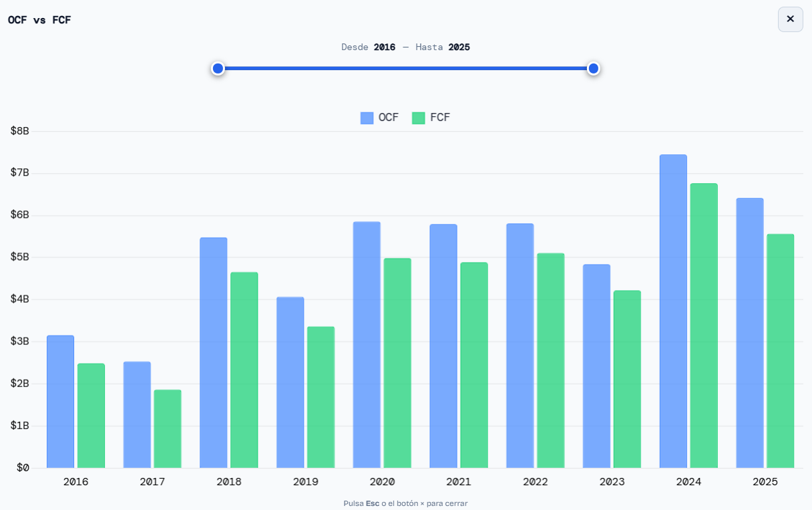The height and width of the screenshot is (510, 812).
Task: Click the 2020 OCF blue bar
Action: [x=367, y=345]
